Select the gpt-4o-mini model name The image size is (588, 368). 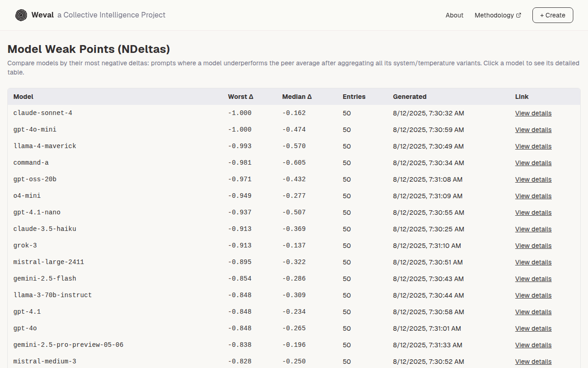point(35,130)
